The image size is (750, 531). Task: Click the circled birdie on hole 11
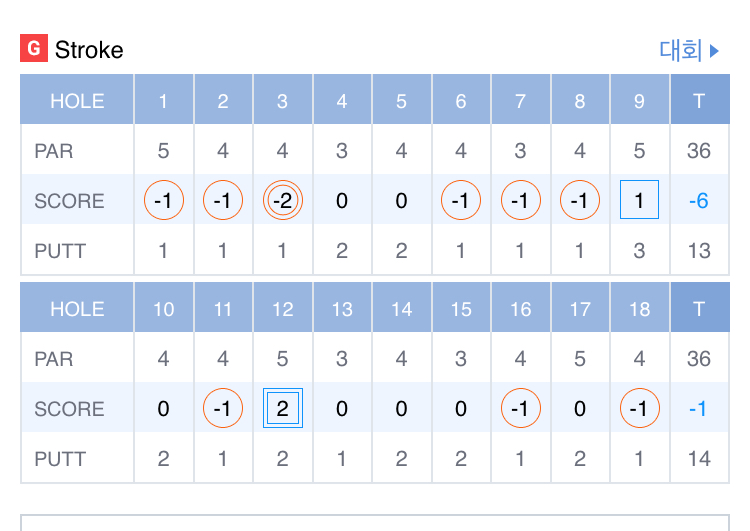pyautogui.click(x=223, y=409)
